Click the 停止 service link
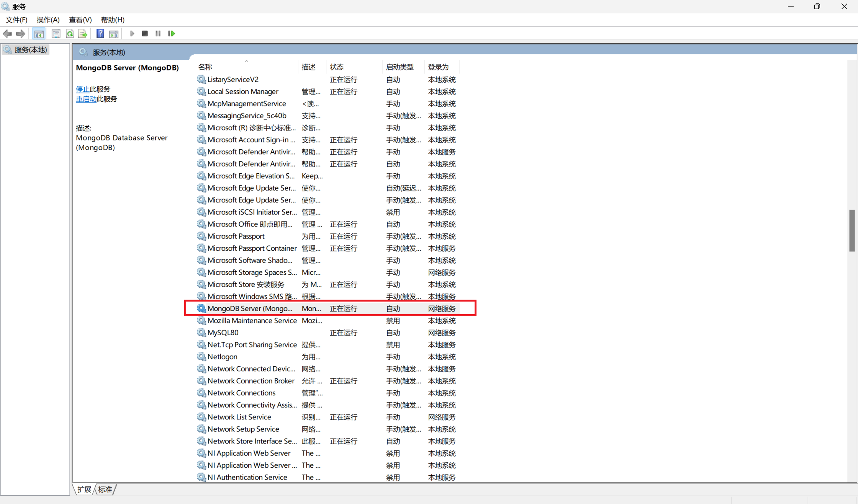 (x=82, y=89)
